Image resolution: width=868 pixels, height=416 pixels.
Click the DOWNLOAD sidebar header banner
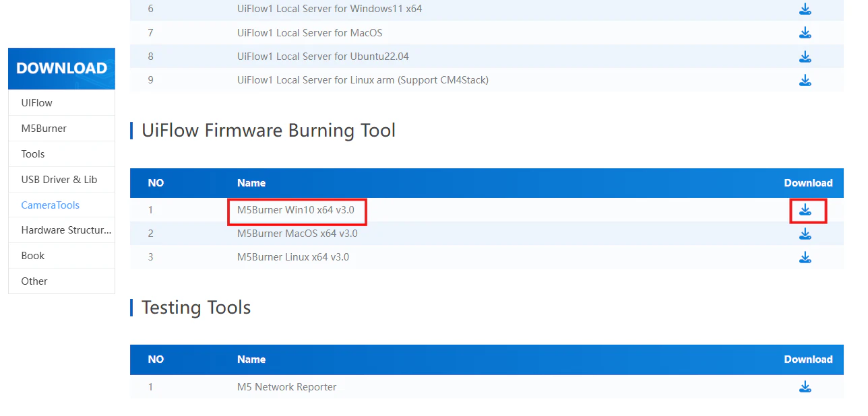61,69
